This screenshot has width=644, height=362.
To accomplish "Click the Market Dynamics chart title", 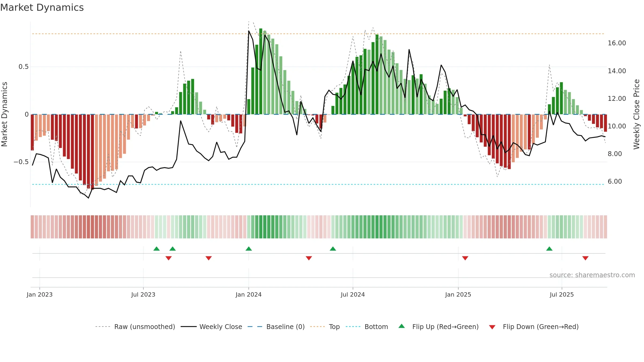I will 42,8.
